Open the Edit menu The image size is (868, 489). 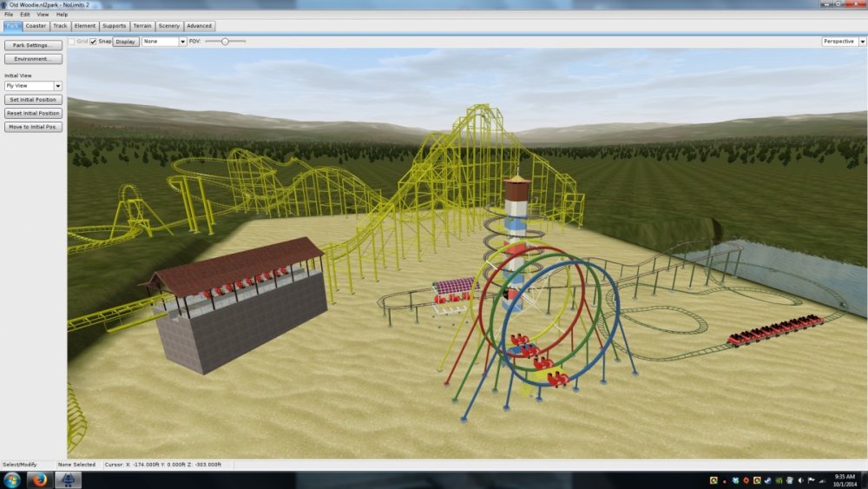[24, 15]
